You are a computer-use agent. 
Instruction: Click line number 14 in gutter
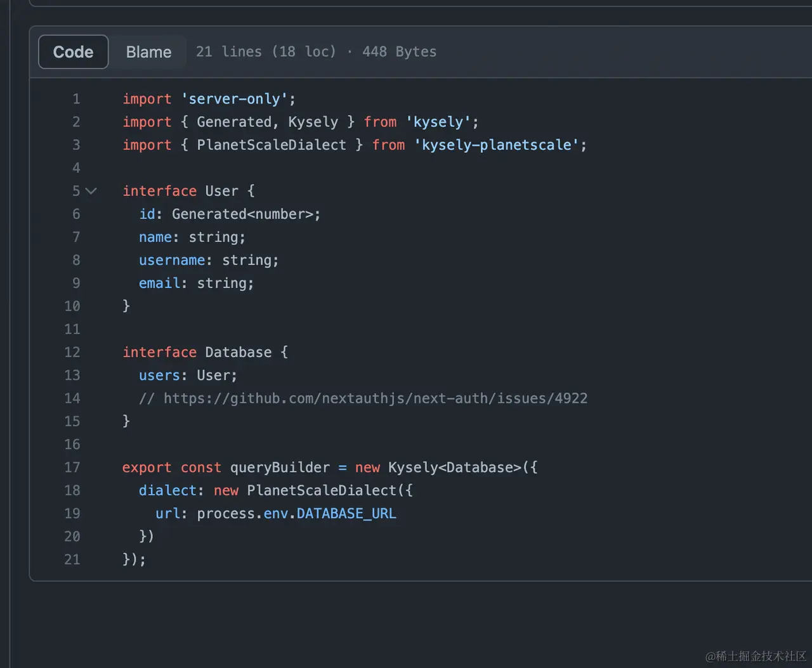click(x=72, y=398)
